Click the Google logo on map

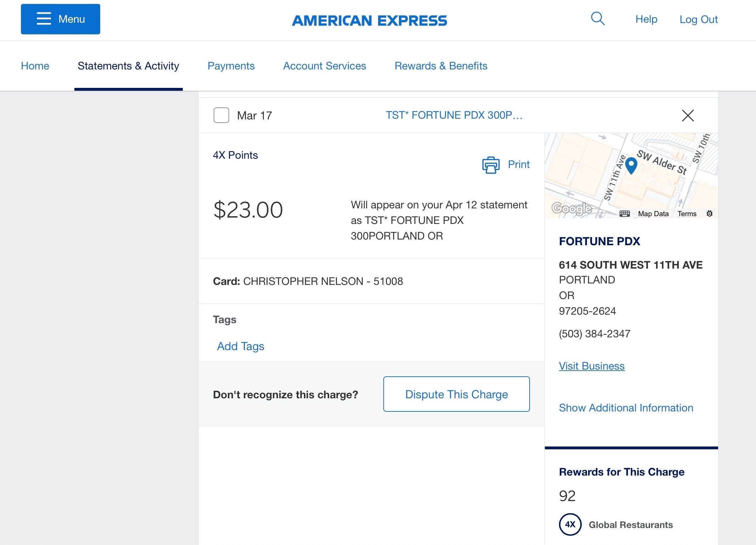572,208
